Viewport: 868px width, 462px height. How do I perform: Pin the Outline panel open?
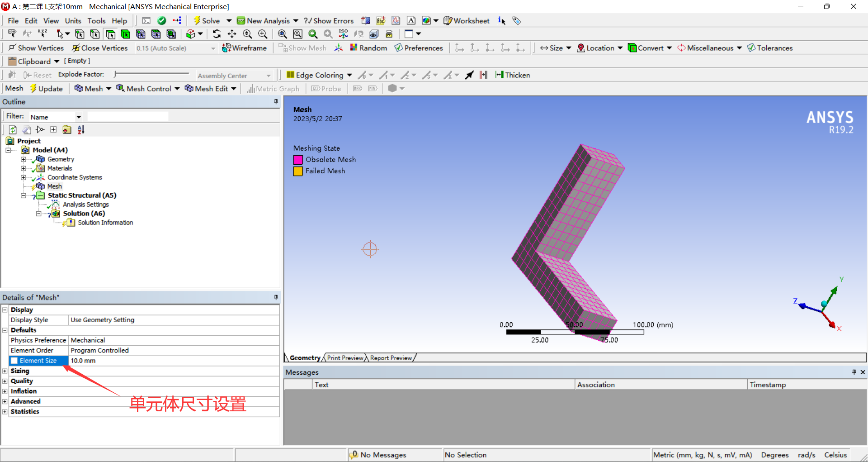click(276, 102)
